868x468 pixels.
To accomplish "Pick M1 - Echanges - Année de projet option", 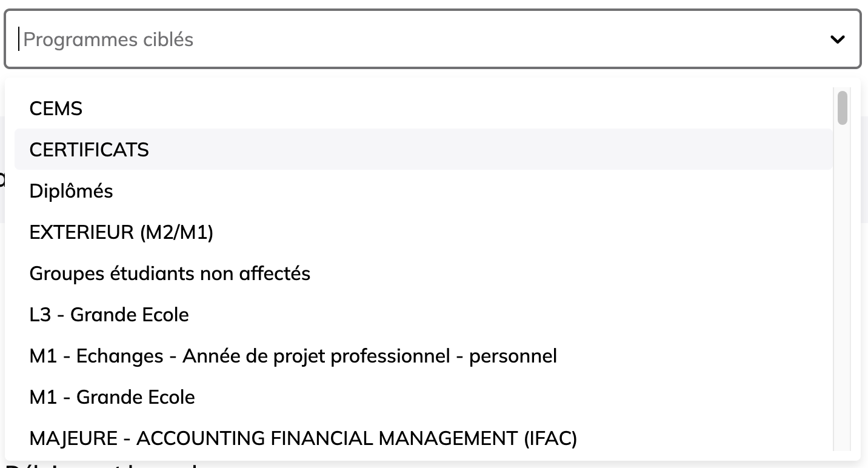I will [424, 356].
